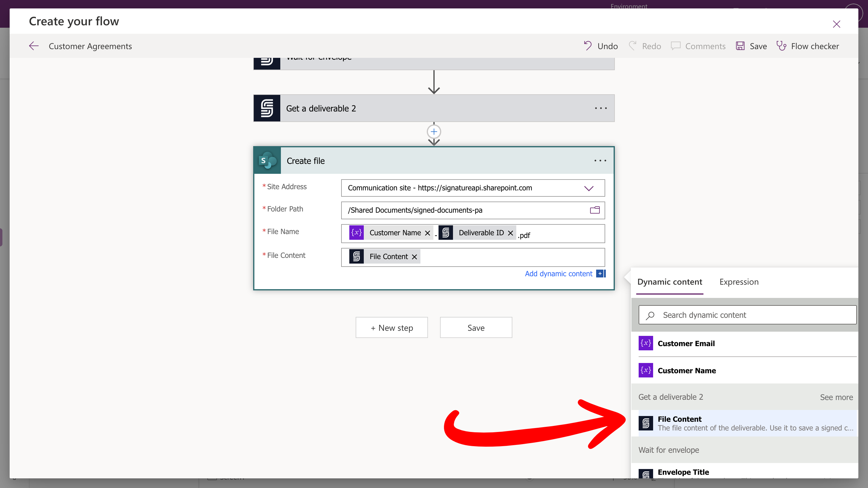This screenshot has width=868, height=488.
Task: Click the plus insert-step circle between actions
Action: tap(434, 132)
